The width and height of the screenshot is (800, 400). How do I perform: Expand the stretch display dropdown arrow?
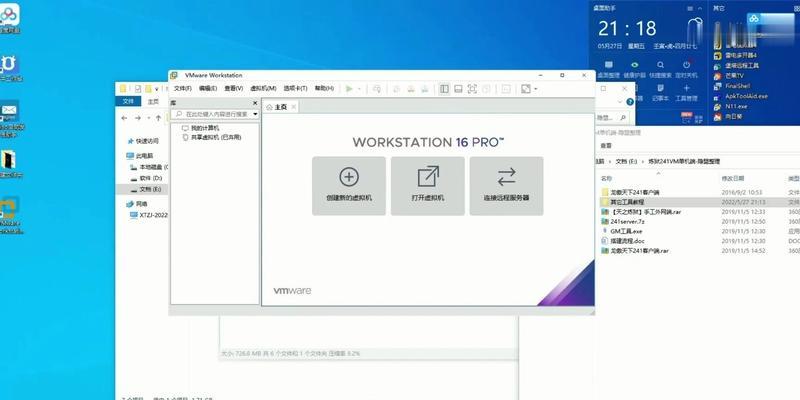[x=536, y=89]
